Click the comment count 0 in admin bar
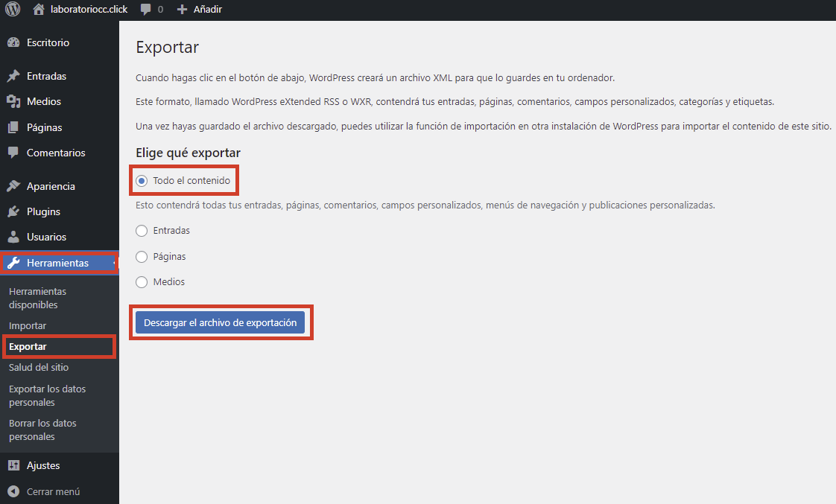The image size is (836, 504). tap(160, 10)
